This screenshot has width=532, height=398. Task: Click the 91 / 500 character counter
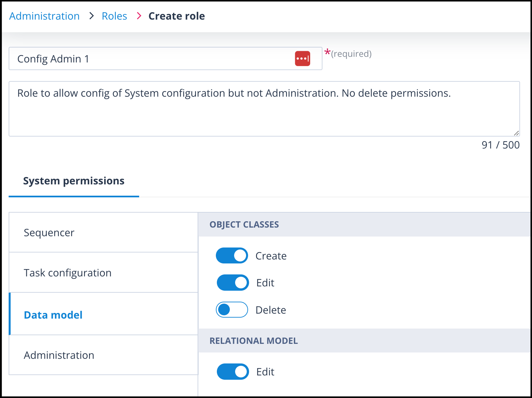(500, 145)
